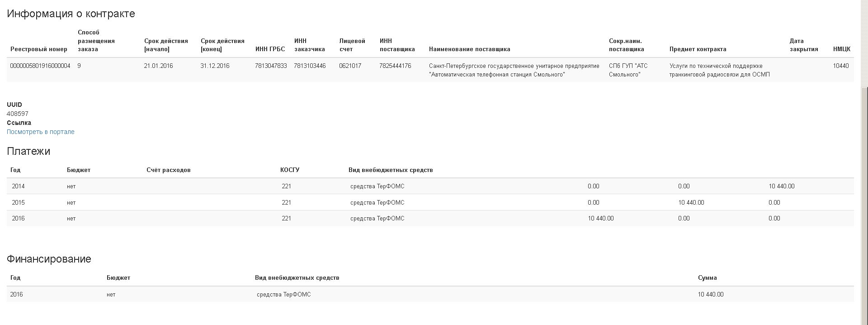Select supplier INN value 7825444176
This screenshot has width=868, height=325.
tap(395, 66)
